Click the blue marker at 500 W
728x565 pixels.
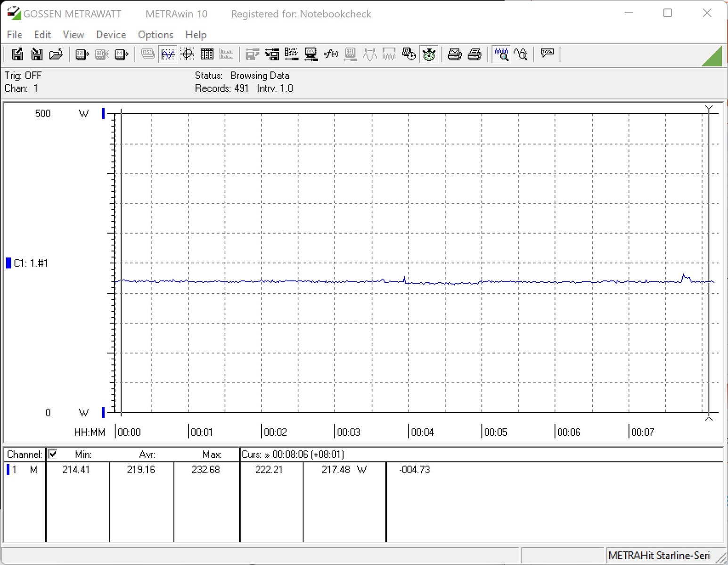tap(103, 113)
